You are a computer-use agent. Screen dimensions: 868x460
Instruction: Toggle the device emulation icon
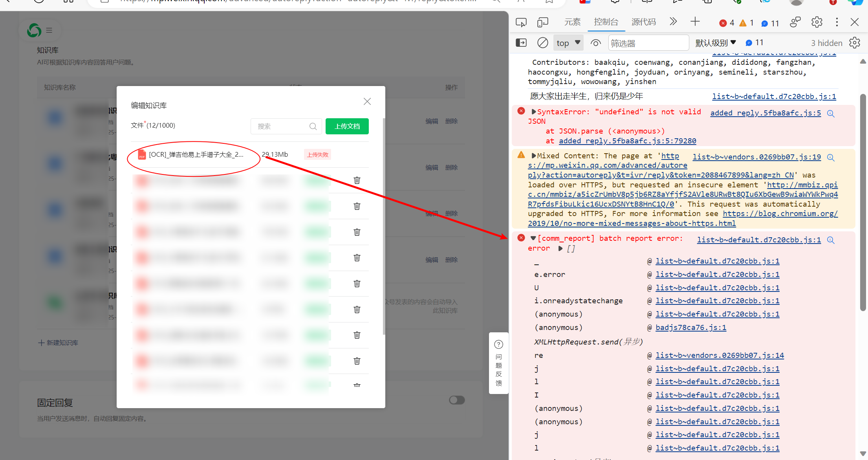pos(542,22)
